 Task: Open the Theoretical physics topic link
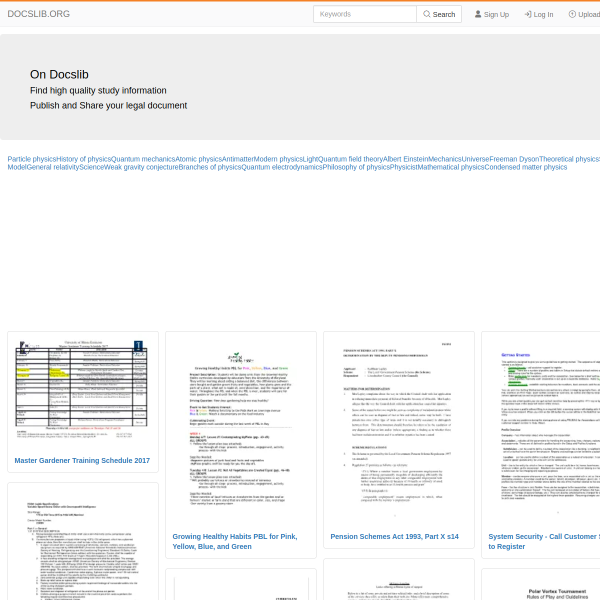click(569, 159)
